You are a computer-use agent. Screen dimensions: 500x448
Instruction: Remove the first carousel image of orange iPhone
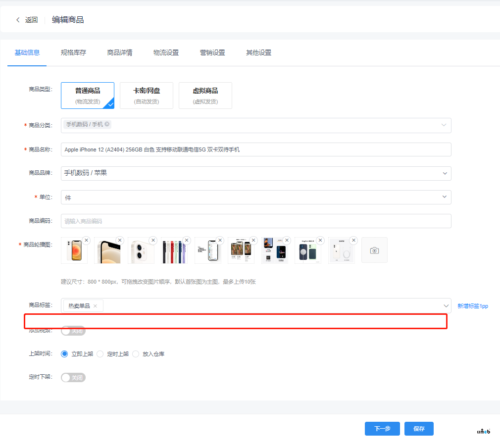click(87, 240)
